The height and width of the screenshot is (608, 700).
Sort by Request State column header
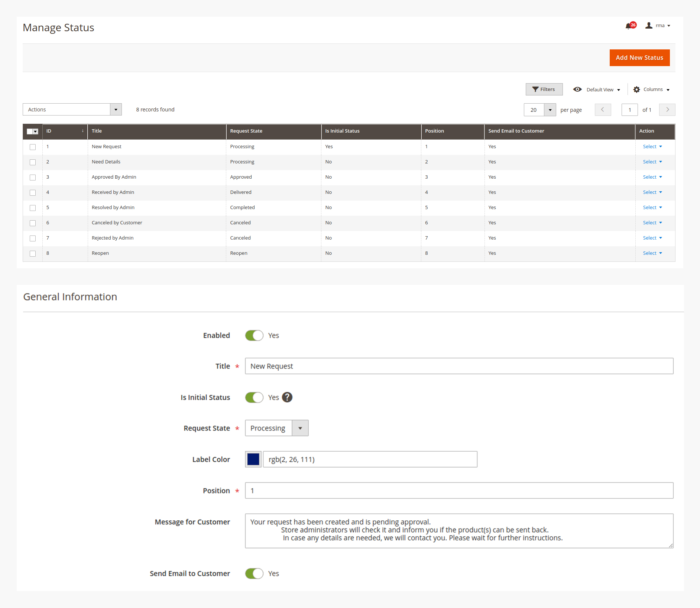pos(273,131)
